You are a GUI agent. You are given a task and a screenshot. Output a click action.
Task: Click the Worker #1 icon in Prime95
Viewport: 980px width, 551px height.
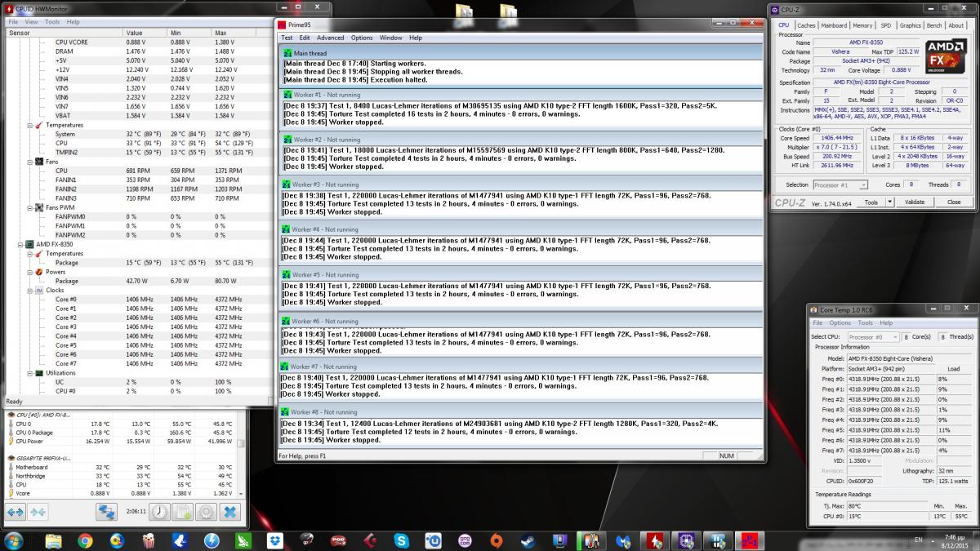point(287,96)
